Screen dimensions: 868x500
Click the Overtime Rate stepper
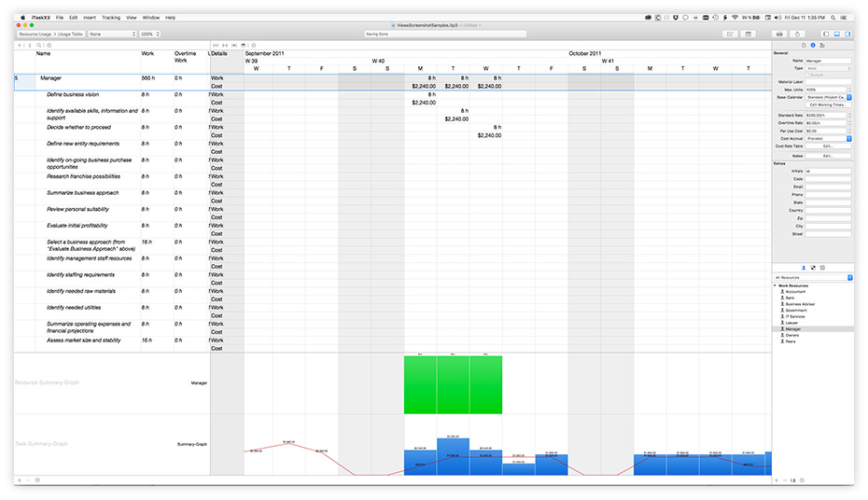tap(849, 123)
